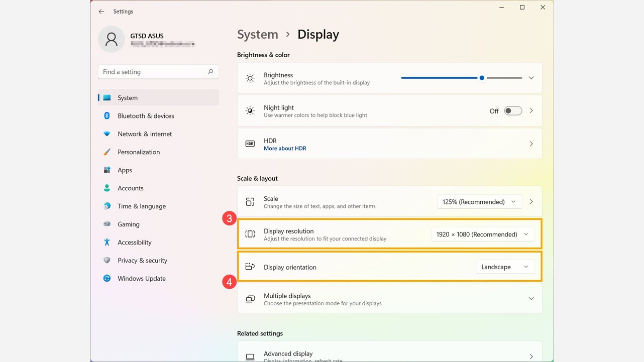Image resolution: width=644 pixels, height=362 pixels.
Task: Click the Night light icon
Action: click(x=250, y=111)
